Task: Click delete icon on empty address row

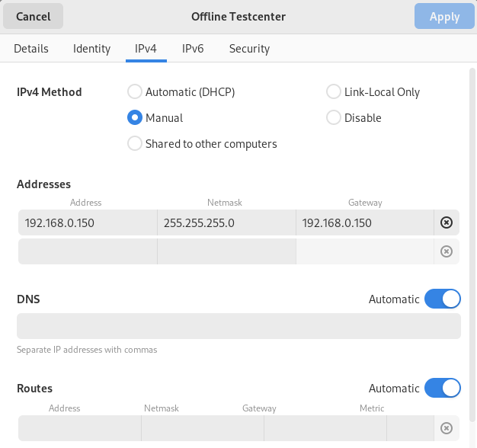Action: tap(447, 251)
